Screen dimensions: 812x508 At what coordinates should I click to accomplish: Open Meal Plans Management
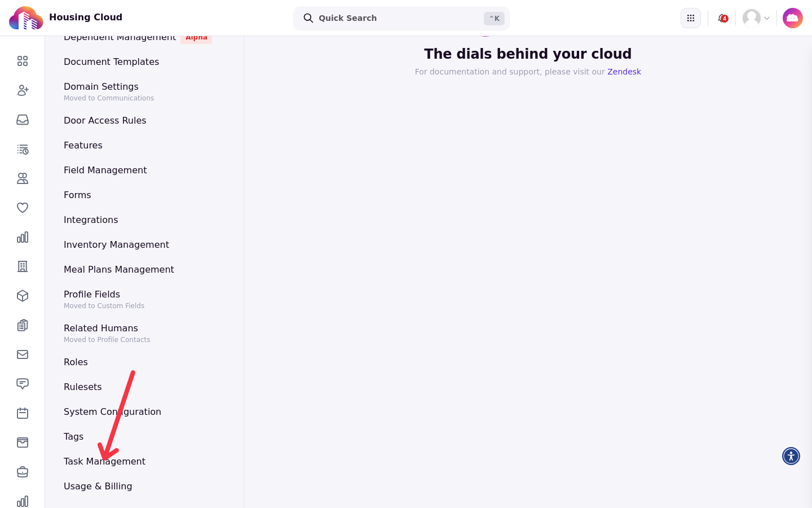tap(118, 269)
